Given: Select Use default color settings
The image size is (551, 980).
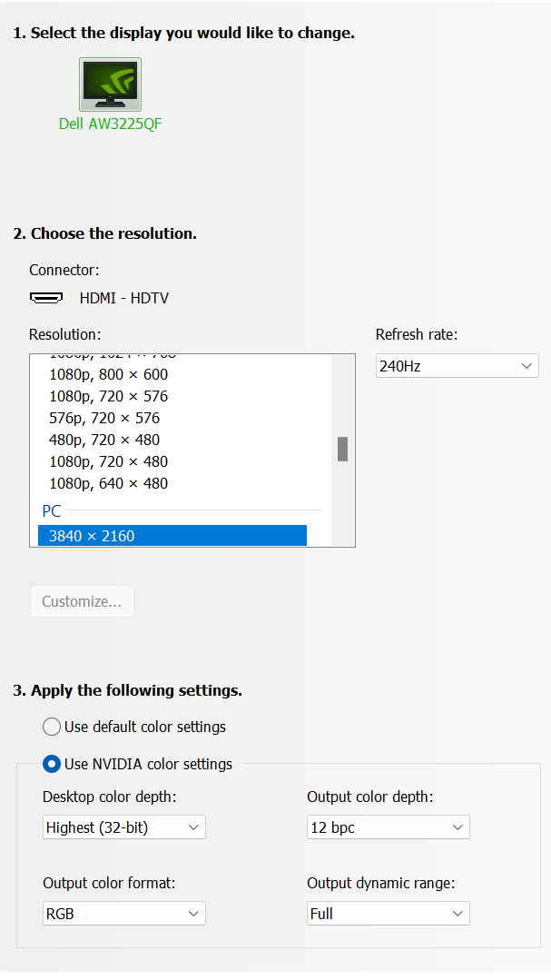Looking at the screenshot, I should pos(52,727).
